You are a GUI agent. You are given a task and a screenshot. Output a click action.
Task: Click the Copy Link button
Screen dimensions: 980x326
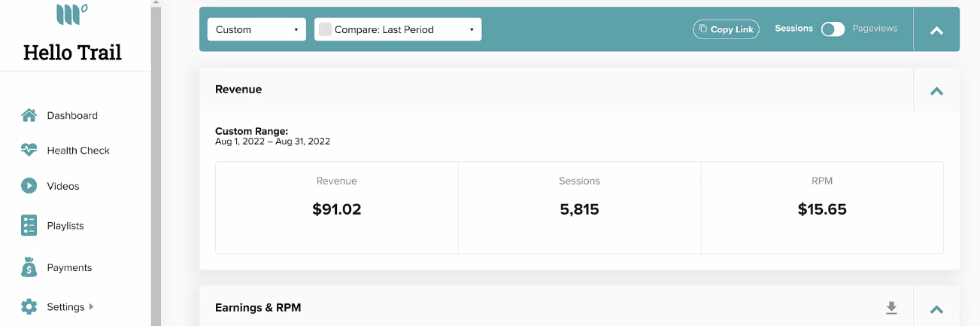pos(727,29)
